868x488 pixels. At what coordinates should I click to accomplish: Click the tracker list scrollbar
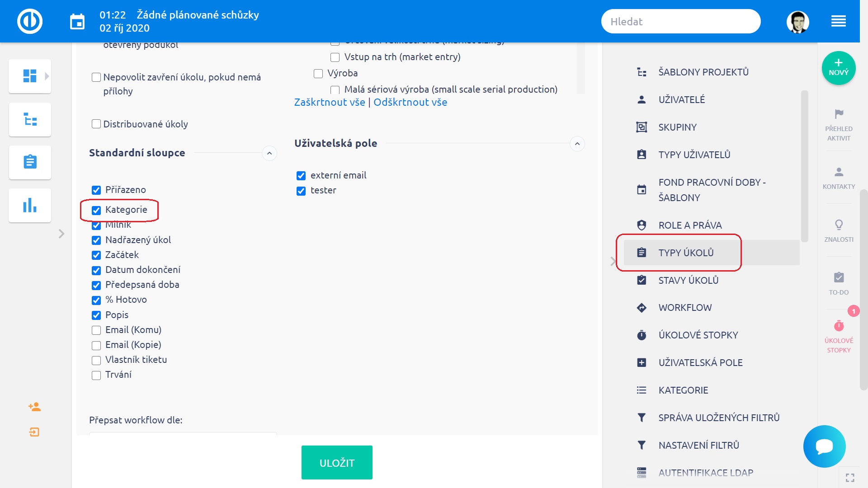[x=581, y=68]
